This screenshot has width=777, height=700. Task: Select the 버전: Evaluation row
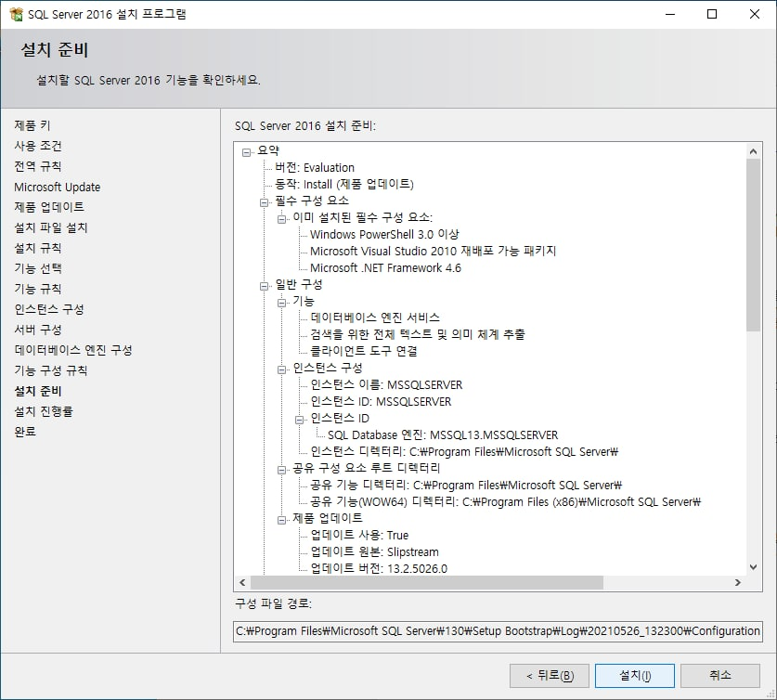[315, 167]
